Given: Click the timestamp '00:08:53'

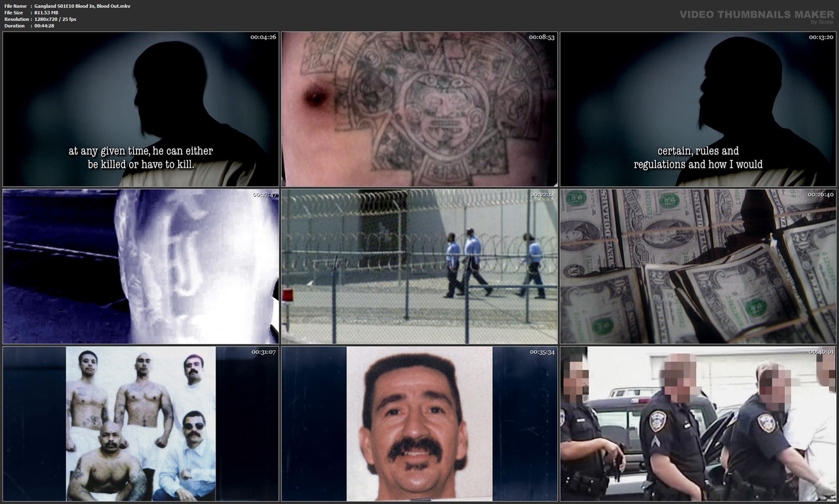Looking at the screenshot, I should (x=542, y=37).
